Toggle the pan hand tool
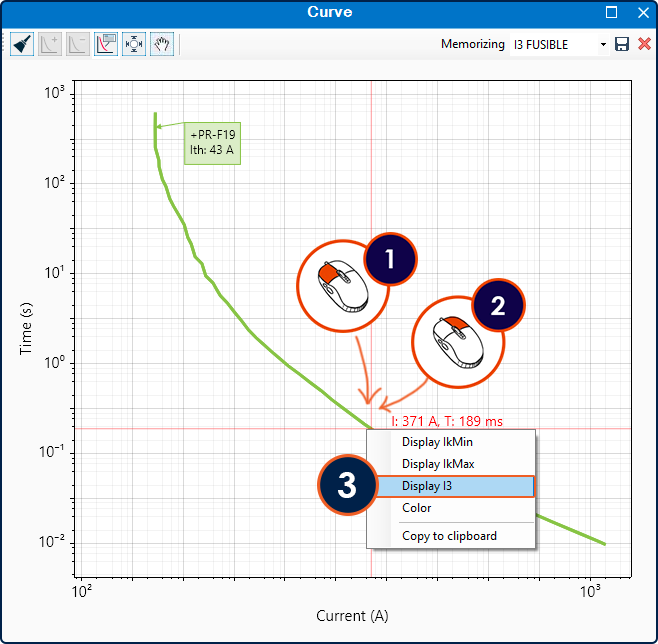The image size is (658, 644). point(162,44)
